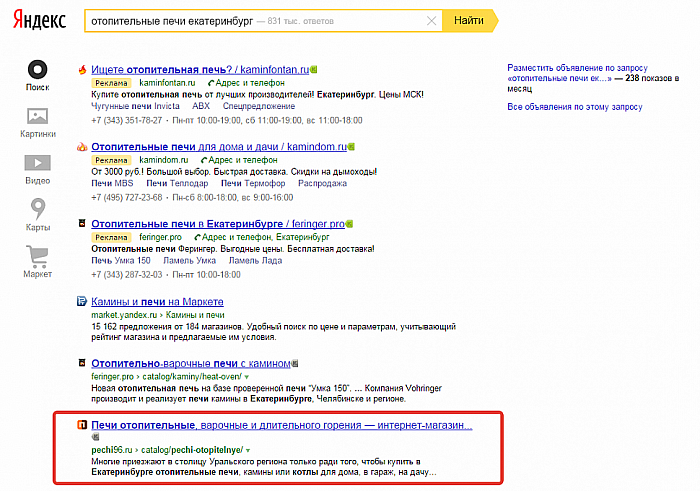Screen dimensions: 700x491
Task: Switch to Картинки image search
Action: (x=38, y=123)
